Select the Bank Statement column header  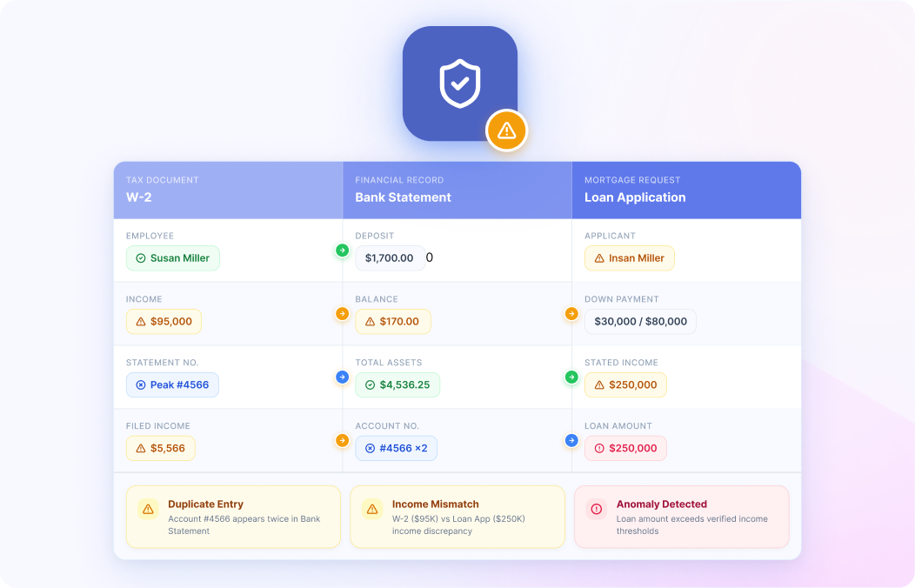coord(457,190)
